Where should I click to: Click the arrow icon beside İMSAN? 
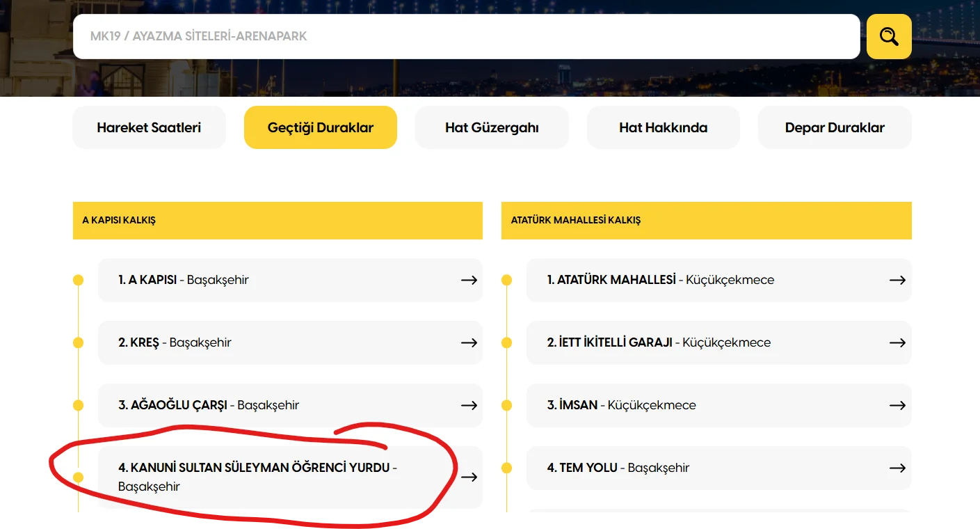point(898,405)
